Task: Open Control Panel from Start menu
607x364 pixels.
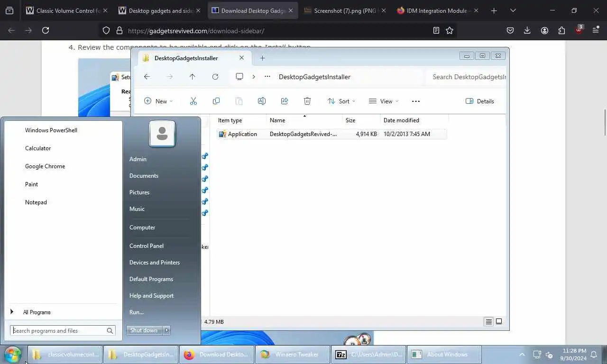Action: tap(147, 246)
